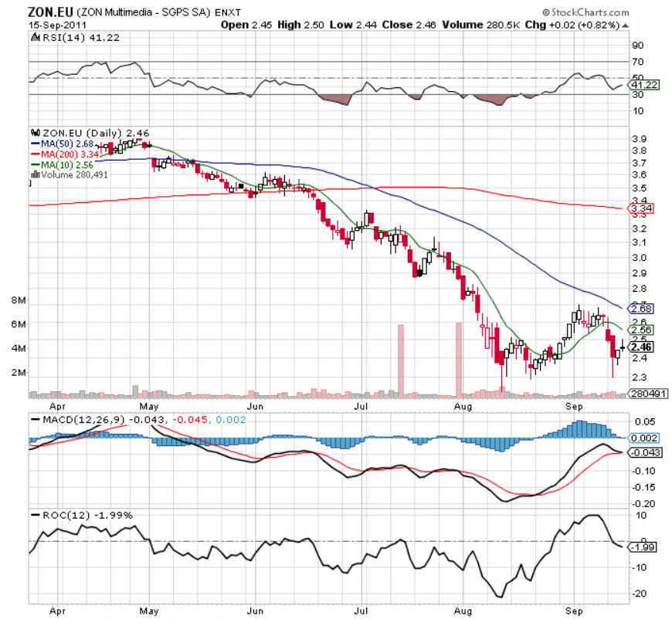Click the 8M volume scale label
The width and height of the screenshot is (672, 619).
(18, 300)
